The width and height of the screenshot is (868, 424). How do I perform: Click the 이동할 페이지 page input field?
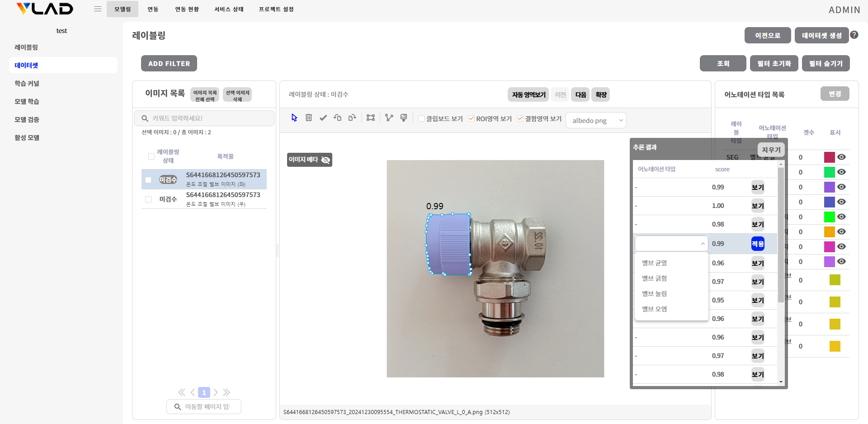[x=204, y=407]
